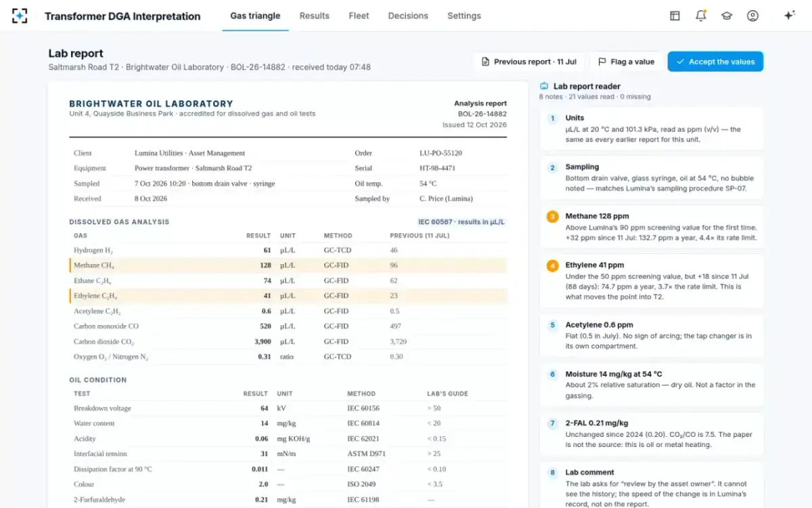The image size is (812, 508).
Task: Select the highlighted Methane CH4 row
Action: (288, 266)
